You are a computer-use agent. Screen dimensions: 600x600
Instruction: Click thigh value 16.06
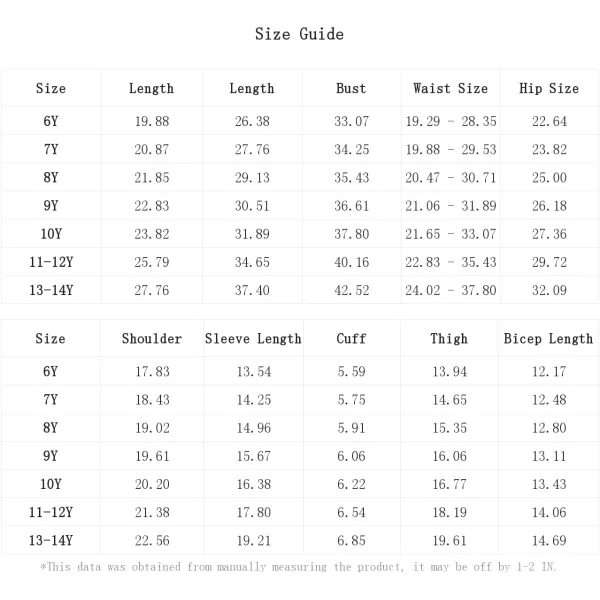(450, 456)
